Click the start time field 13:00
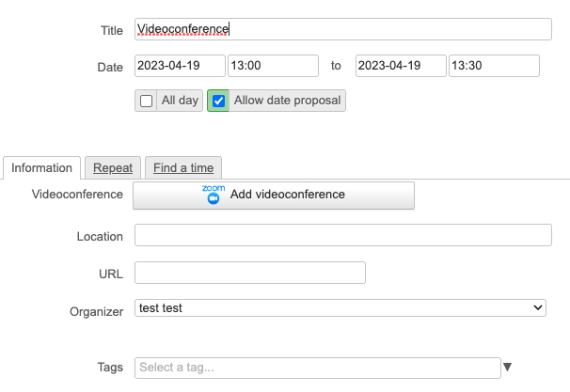 [x=273, y=66]
